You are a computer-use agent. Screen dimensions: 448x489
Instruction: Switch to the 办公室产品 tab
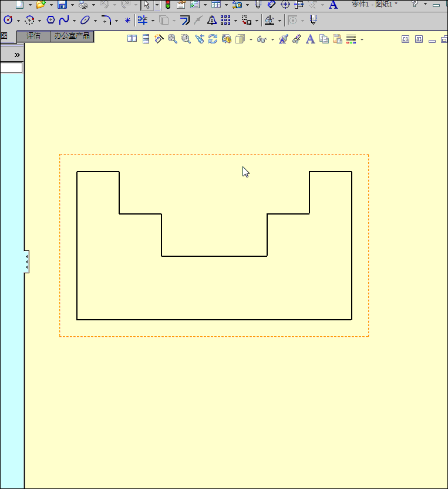click(x=72, y=36)
